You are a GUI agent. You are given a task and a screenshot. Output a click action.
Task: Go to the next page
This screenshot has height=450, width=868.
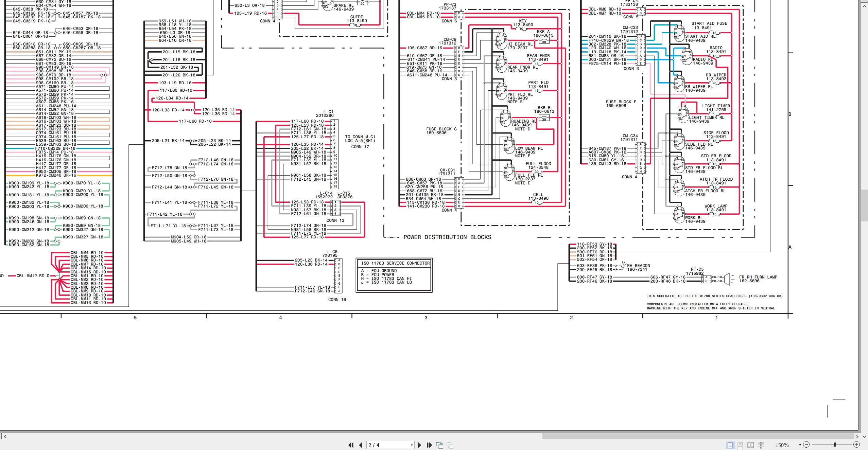pyautogui.click(x=419, y=445)
